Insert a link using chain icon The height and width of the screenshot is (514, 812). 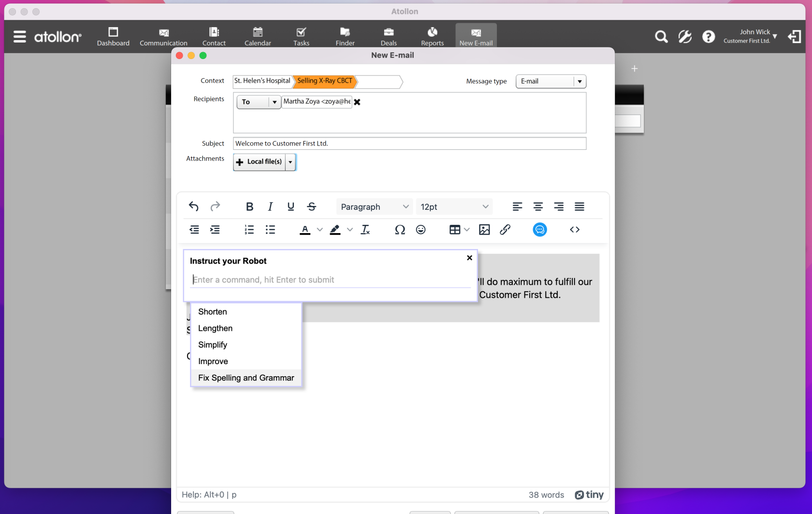coord(505,230)
